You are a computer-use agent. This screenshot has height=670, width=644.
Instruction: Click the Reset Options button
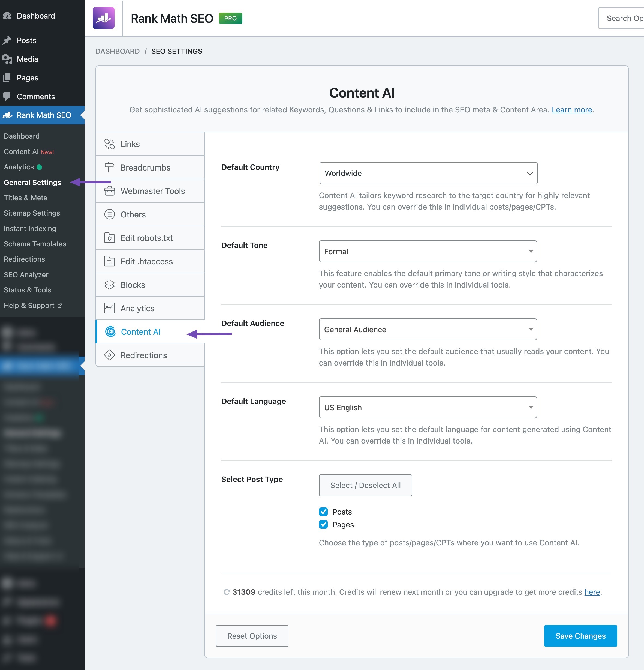click(252, 636)
